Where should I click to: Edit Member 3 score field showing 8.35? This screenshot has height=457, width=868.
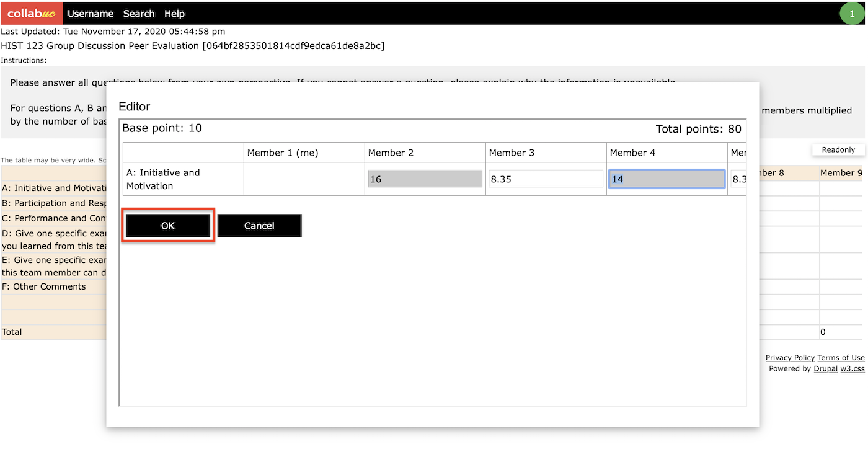coord(546,179)
